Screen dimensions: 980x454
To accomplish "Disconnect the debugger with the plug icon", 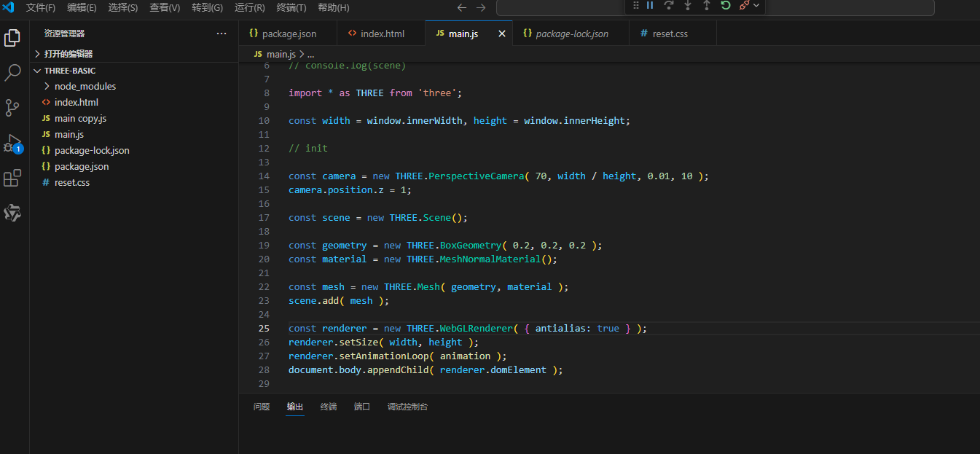I will click(744, 6).
